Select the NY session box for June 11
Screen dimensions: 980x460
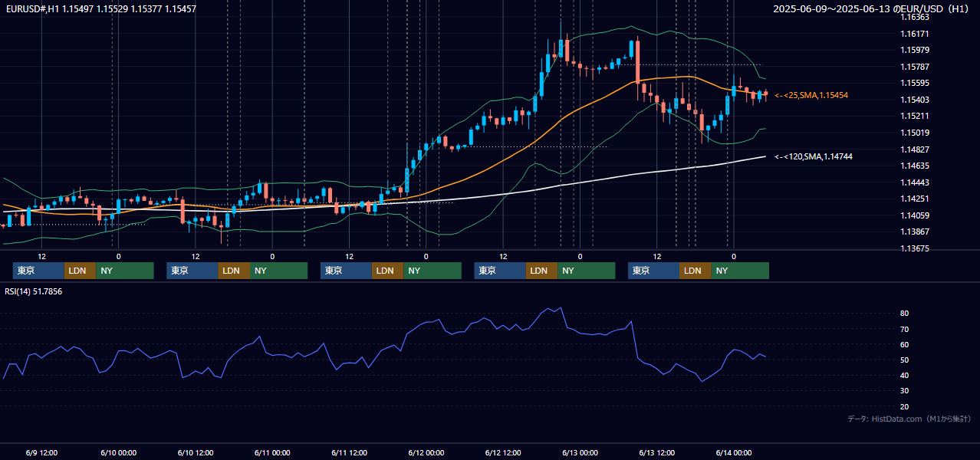(x=432, y=271)
